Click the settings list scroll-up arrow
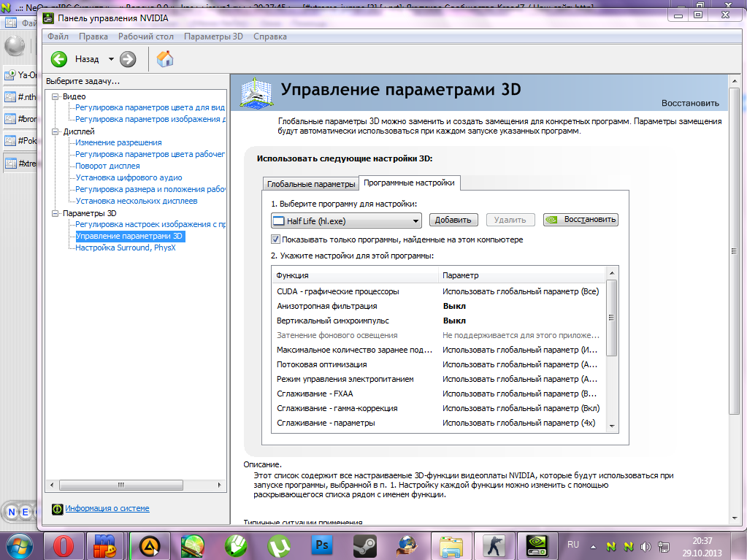The image size is (747, 560). click(612, 273)
